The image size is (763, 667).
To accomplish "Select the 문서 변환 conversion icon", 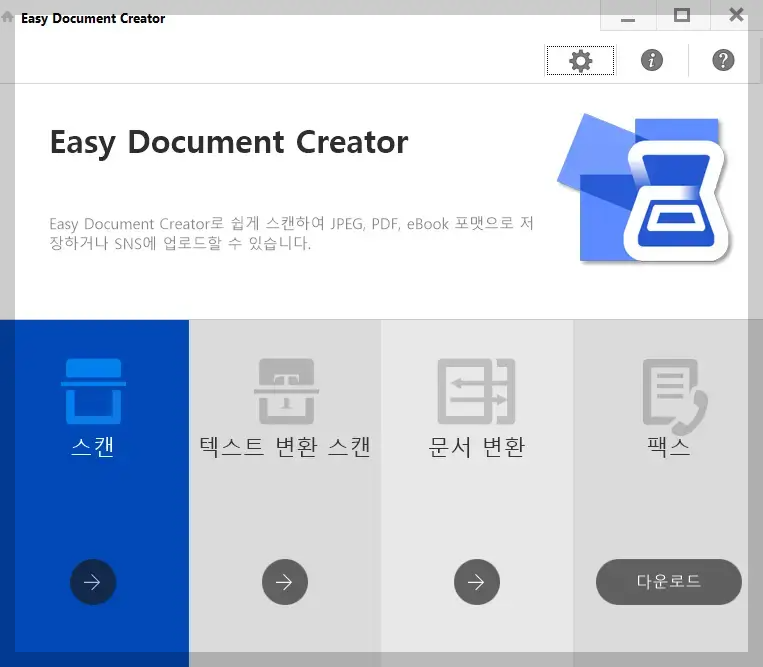I will [476, 391].
